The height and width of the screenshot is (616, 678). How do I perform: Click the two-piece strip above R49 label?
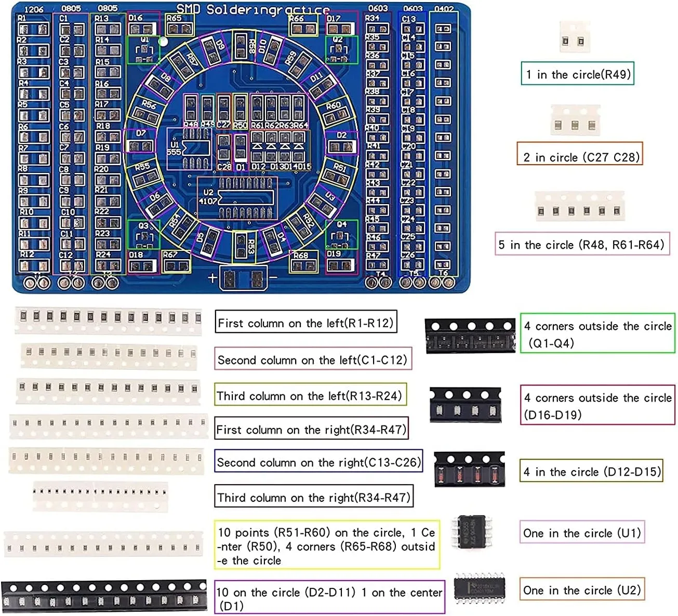pyautogui.click(x=574, y=37)
